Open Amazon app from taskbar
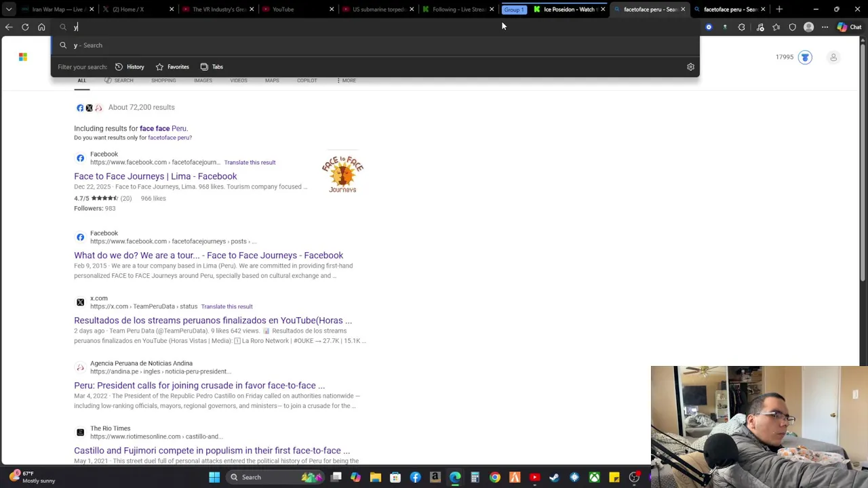Screen dimensions: 868x488 (435, 477)
